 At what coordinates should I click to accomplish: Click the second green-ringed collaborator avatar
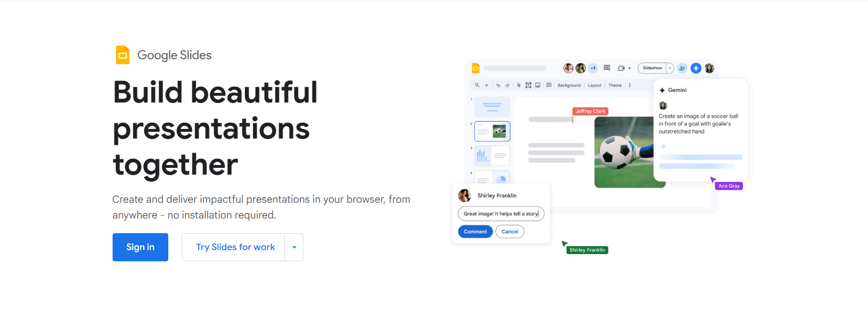pos(580,68)
